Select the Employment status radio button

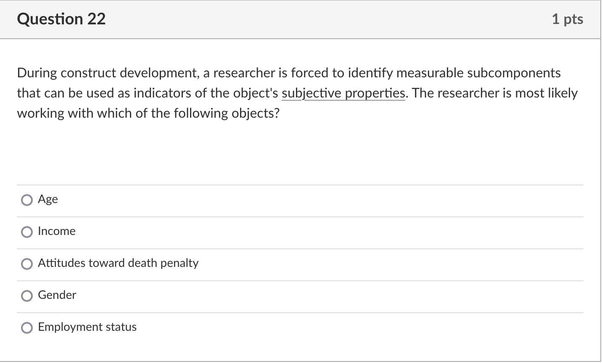[x=26, y=327]
